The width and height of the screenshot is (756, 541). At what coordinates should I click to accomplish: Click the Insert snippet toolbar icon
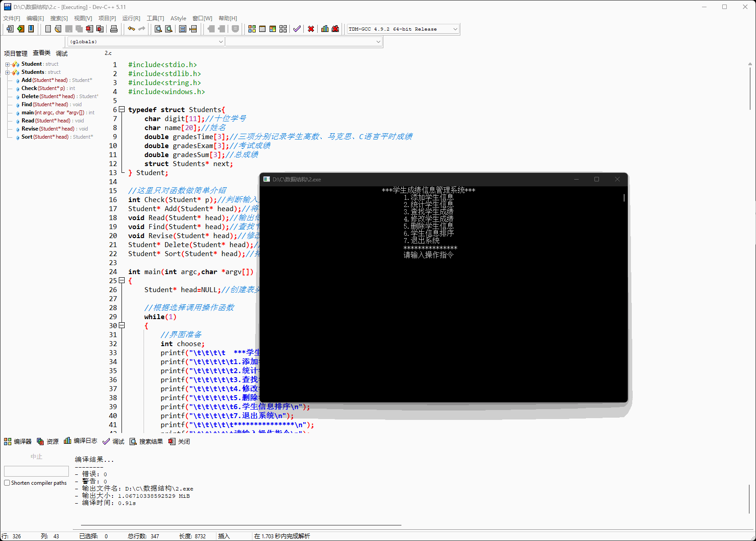[x=10, y=29]
